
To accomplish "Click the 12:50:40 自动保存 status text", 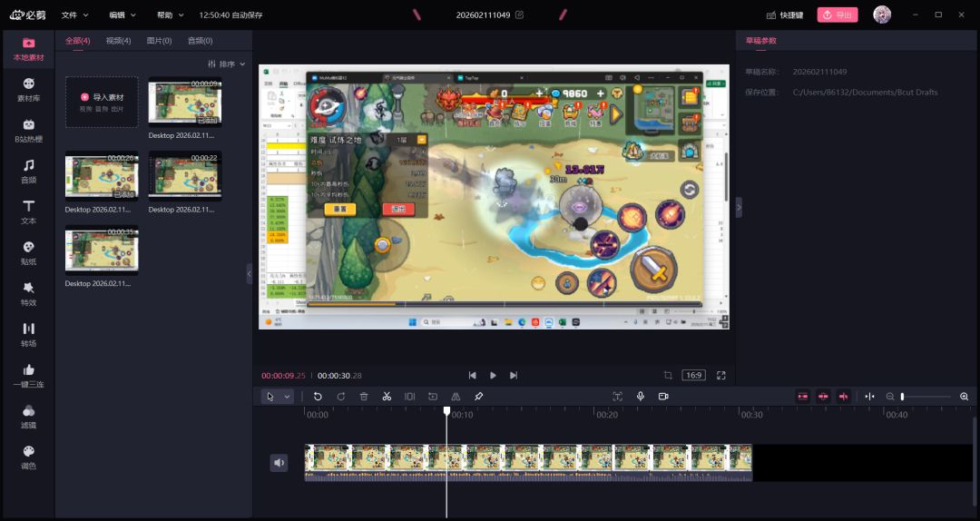I will click(x=230, y=15).
